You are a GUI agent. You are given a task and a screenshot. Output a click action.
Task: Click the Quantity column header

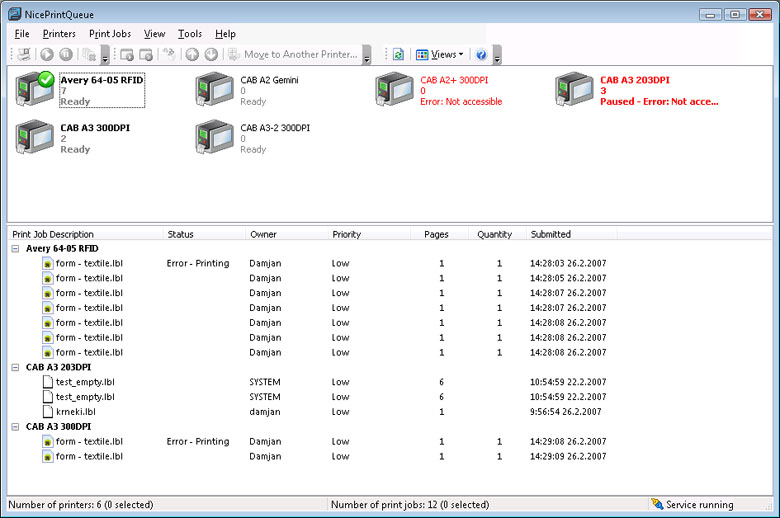(497, 234)
